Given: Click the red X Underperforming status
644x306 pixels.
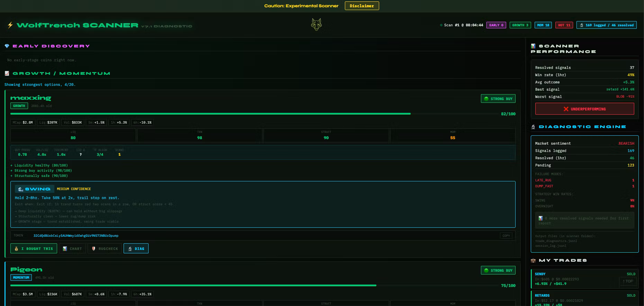Looking at the screenshot, I should pyautogui.click(x=584, y=109).
